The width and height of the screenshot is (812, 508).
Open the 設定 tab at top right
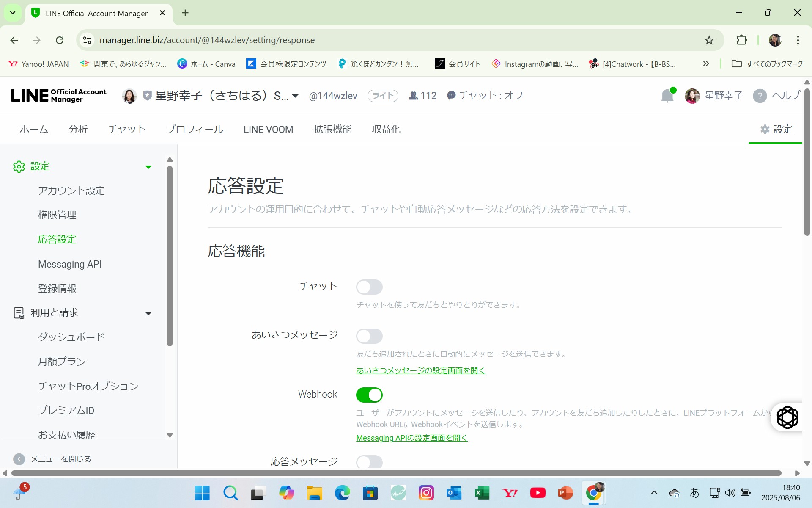[776, 130]
